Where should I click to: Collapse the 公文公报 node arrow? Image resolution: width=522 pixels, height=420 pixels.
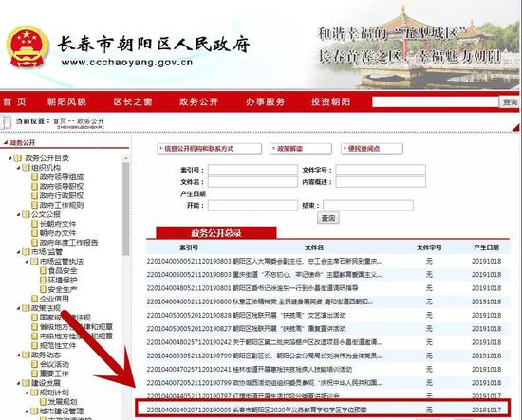tap(19, 215)
